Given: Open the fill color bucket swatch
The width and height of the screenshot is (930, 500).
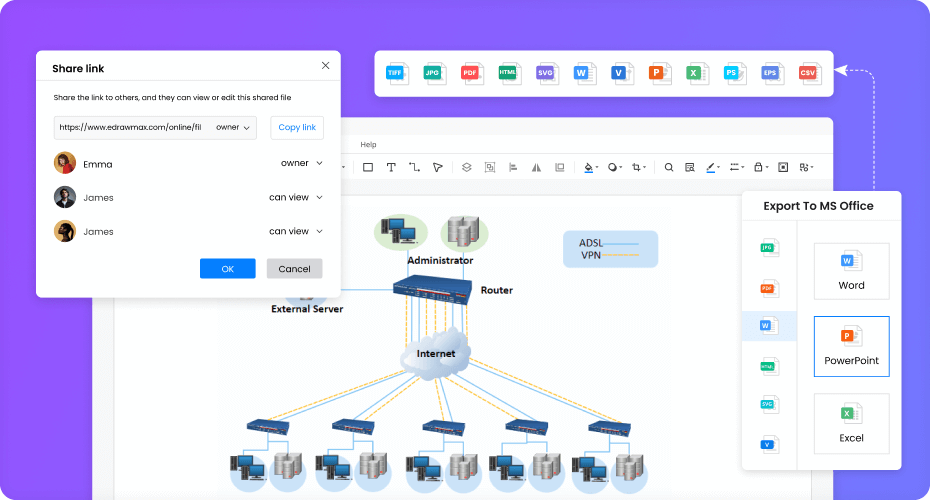Looking at the screenshot, I should [589, 168].
